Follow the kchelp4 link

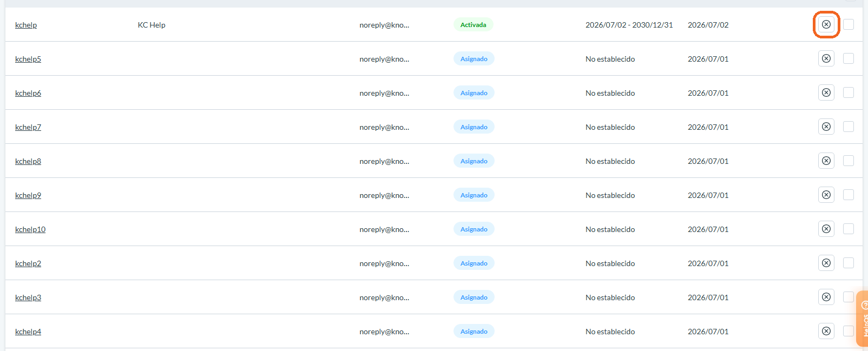pos(28,332)
